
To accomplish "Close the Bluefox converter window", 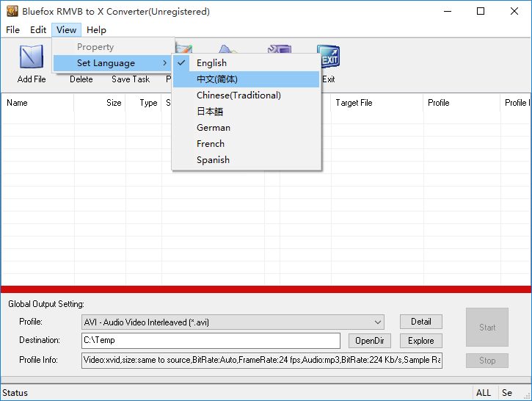I will 514,11.
